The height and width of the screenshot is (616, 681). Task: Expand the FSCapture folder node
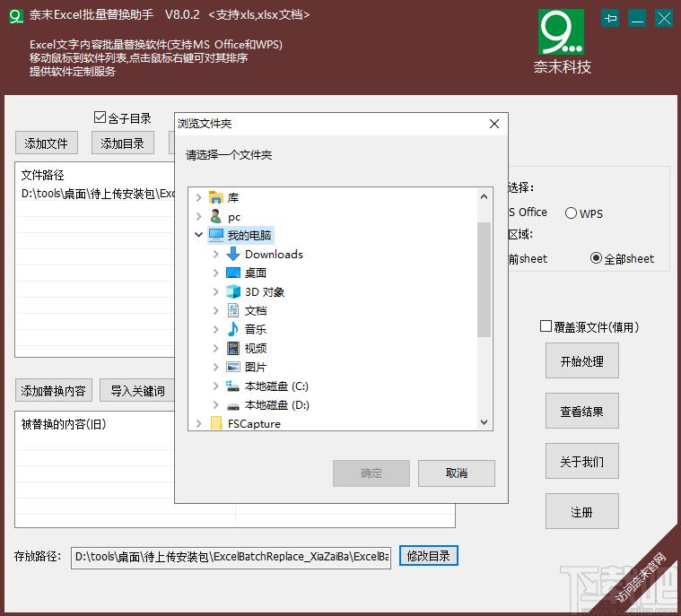199,423
